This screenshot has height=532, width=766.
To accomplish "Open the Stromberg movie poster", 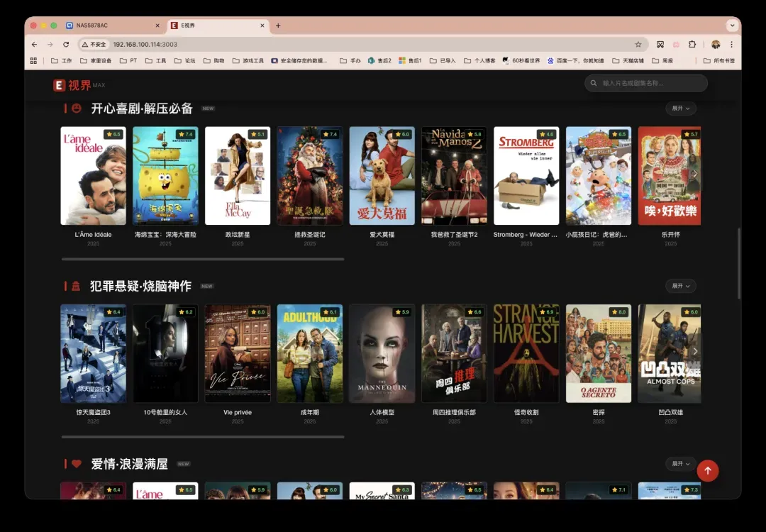I will 526,176.
